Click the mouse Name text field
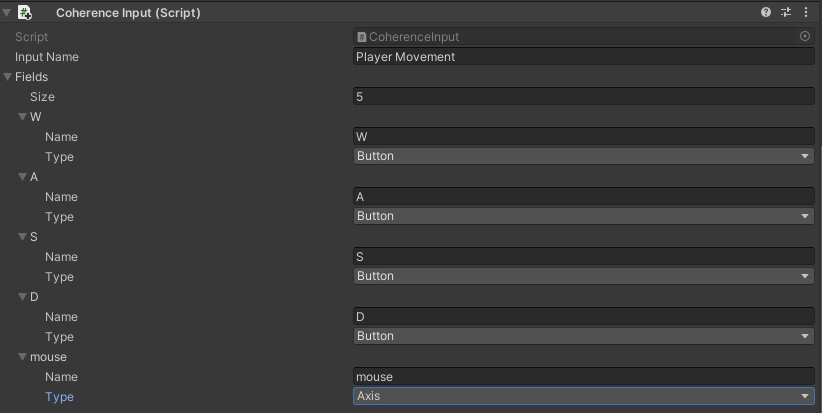 click(584, 377)
